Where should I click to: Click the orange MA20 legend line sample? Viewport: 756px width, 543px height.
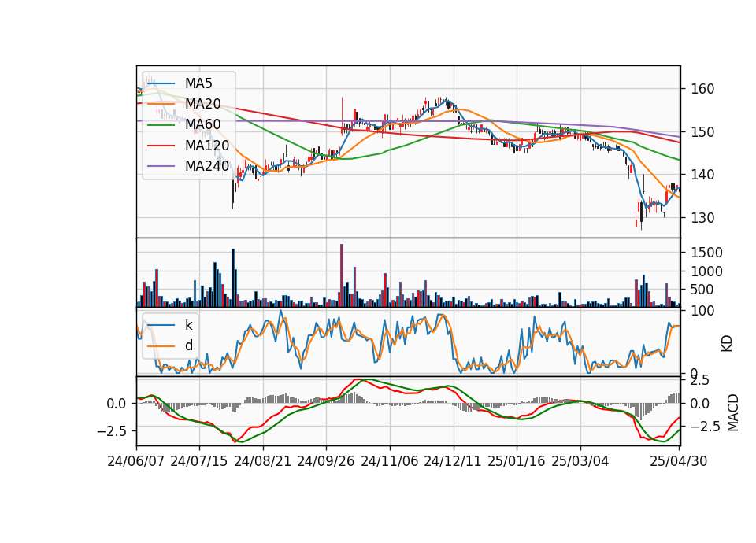click(161, 104)
